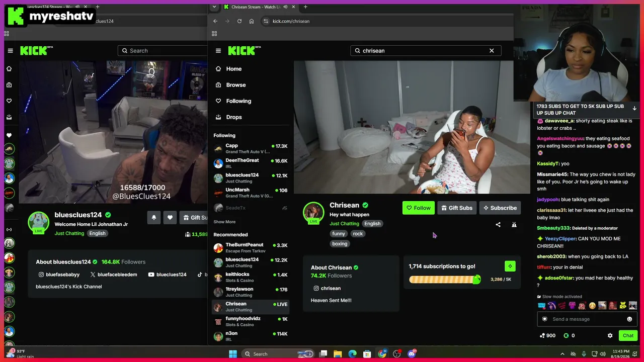Viewport: 644px width, 362px height.
Task: Open keithlocks in the Recommended list
Action: click(251, 278)
